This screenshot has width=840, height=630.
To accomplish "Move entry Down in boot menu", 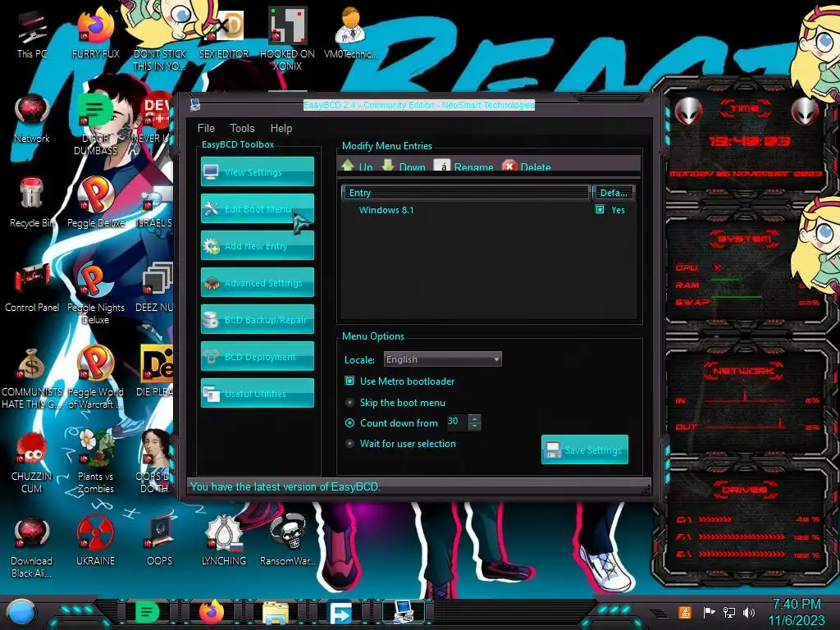I will coord(404,166).
